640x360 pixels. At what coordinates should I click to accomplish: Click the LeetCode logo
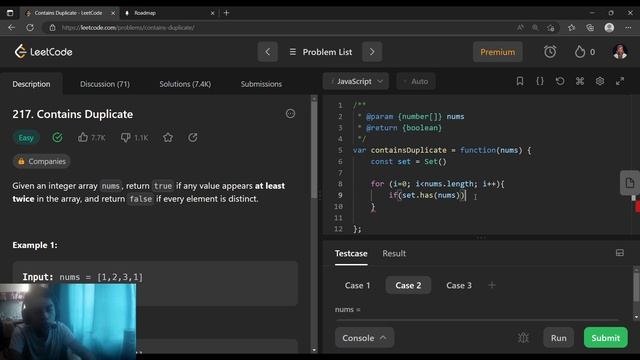(x=43, y=52)
